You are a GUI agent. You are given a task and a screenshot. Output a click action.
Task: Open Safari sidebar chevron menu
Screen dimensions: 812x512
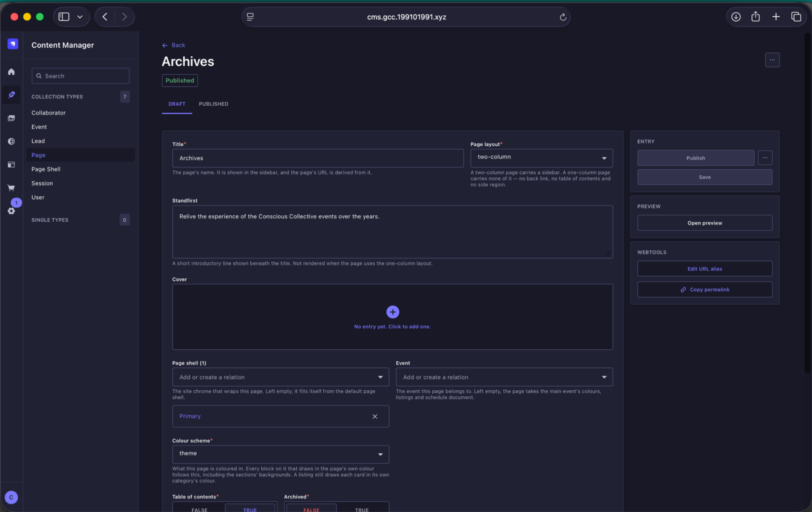[80, 17]
